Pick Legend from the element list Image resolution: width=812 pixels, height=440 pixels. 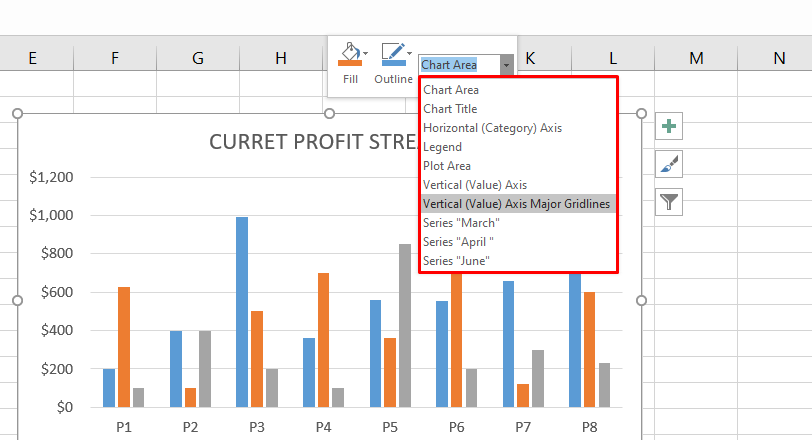pos(443,147)
